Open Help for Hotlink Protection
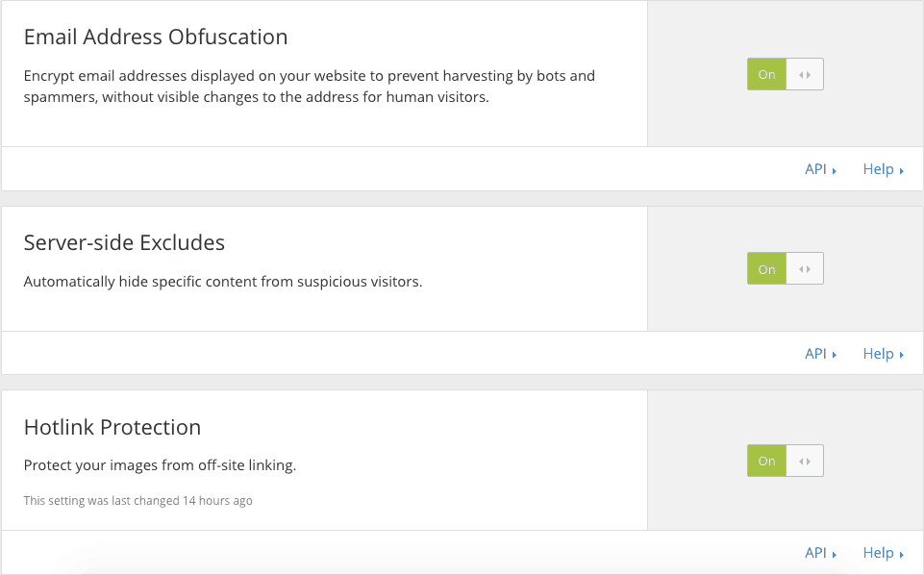The height and width of the screenshot is (575, 924). (883, 553)
